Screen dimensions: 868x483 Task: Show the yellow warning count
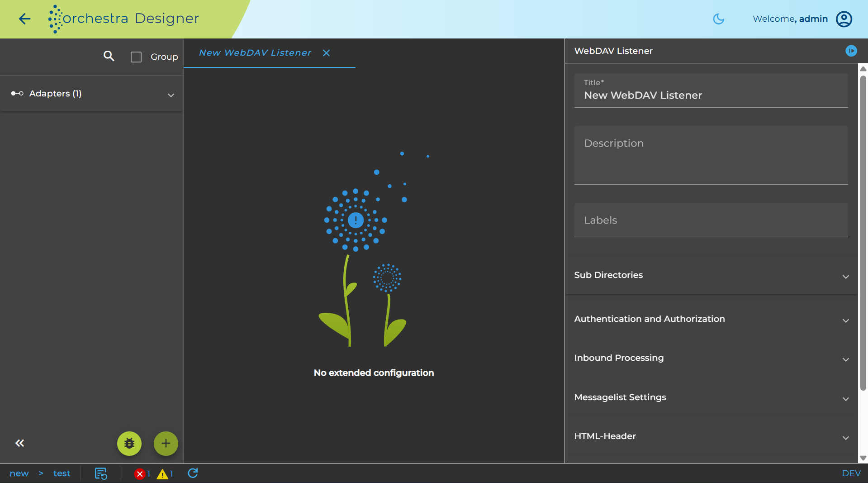165,473
